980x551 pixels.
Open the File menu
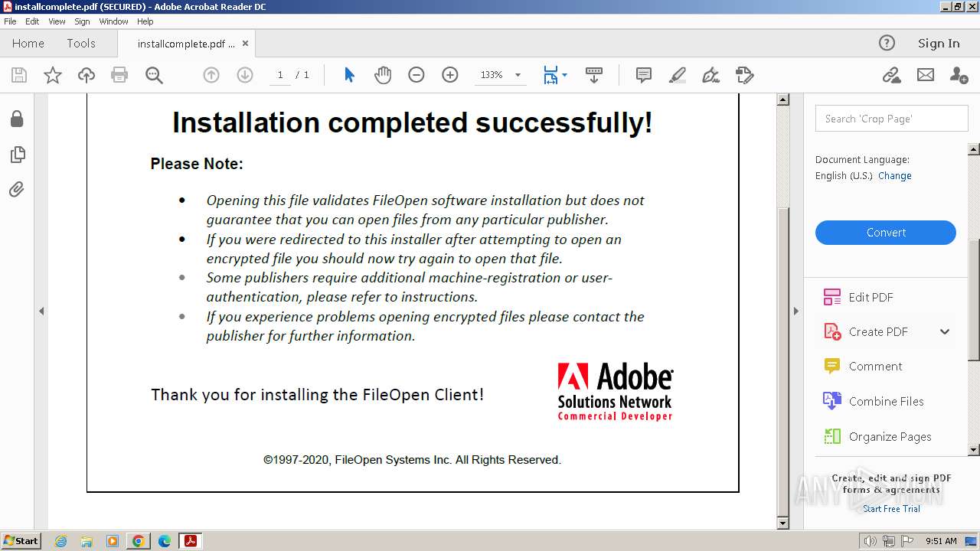(10, 21)
